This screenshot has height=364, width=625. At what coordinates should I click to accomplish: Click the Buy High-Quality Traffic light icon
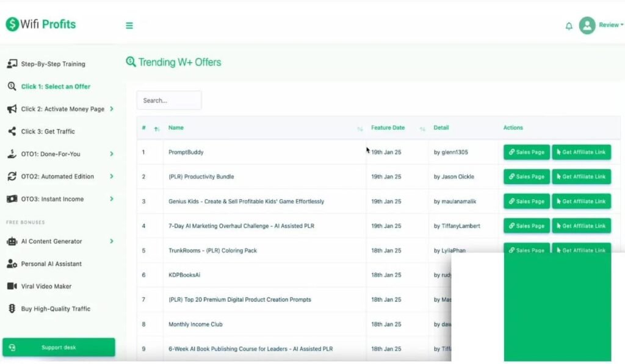12,309
